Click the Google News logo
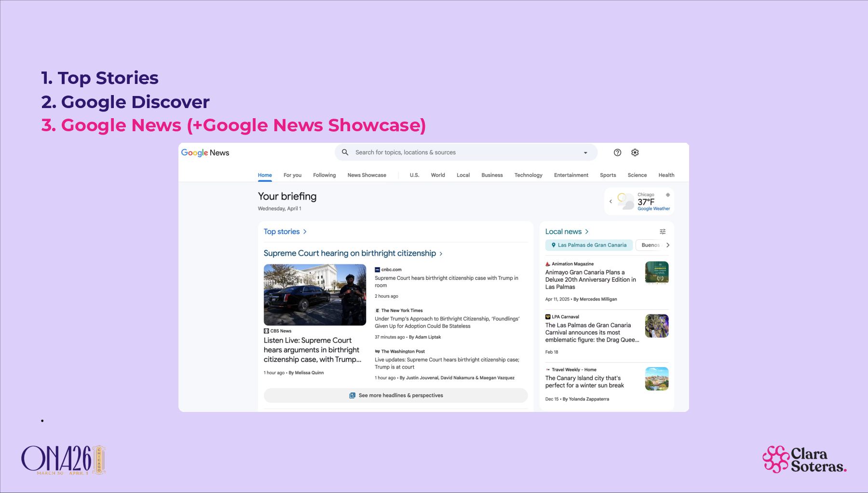The height and width of the screenshot is (493, 868). coord(205,152)
